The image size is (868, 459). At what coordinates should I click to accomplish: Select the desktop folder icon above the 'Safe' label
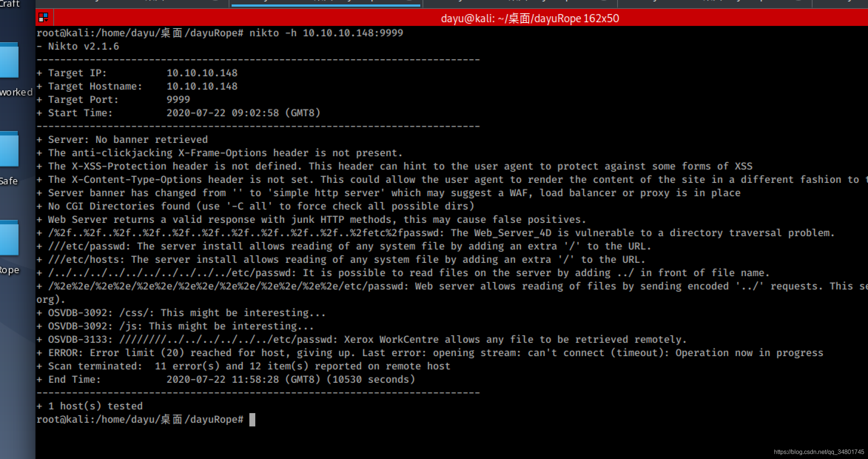click(x=9, y=149)
